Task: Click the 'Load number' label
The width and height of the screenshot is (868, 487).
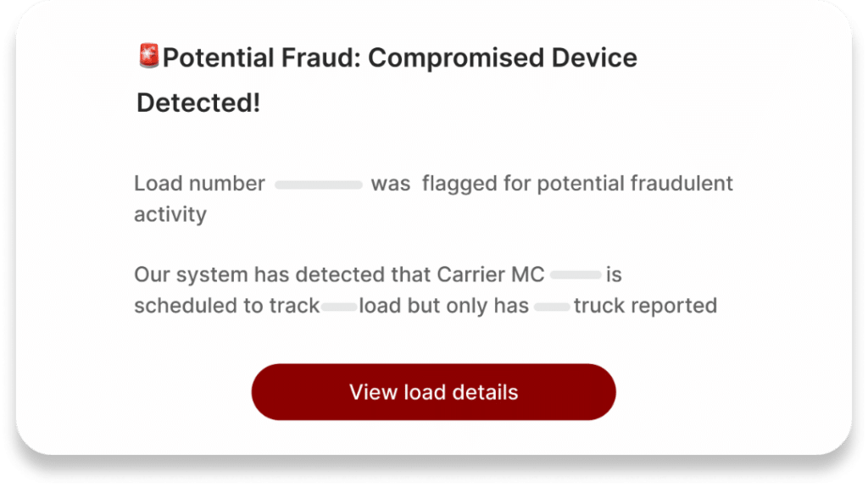Action: coord(199,184)
